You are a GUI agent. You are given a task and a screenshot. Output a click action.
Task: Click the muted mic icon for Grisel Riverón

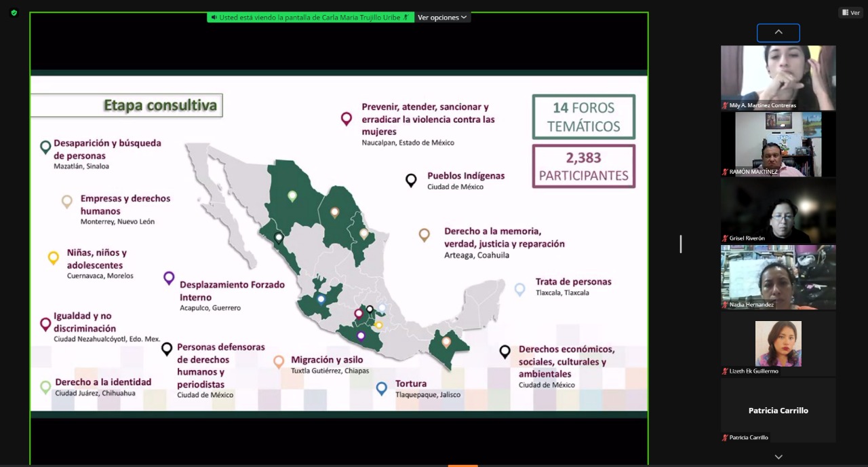pos(725,238)
